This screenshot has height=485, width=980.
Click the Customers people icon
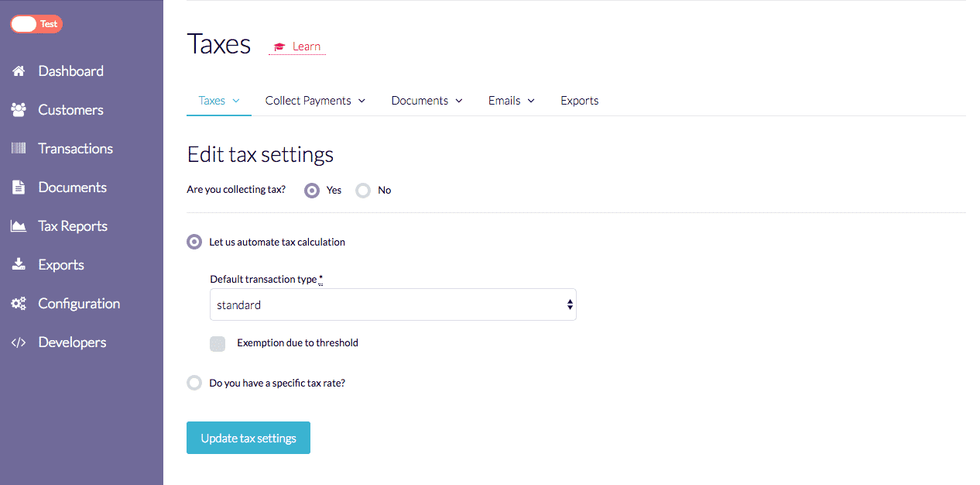pyautogui.click(x=19, y=110)
